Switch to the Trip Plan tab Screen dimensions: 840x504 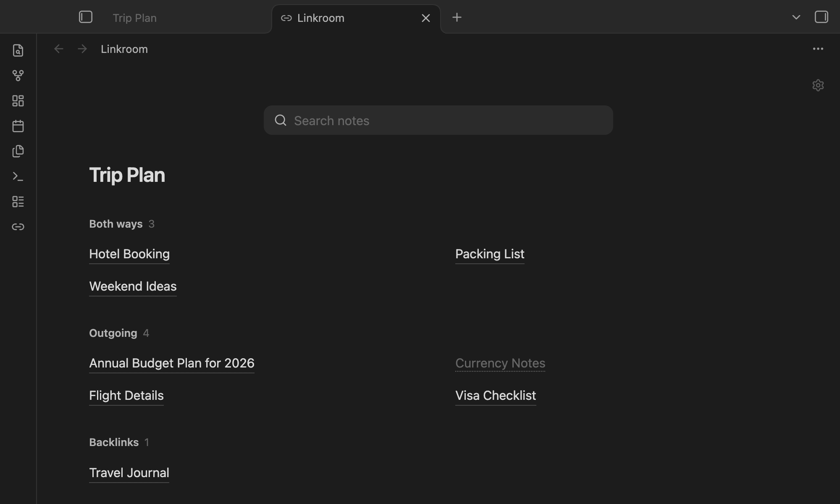pos(134,18)
